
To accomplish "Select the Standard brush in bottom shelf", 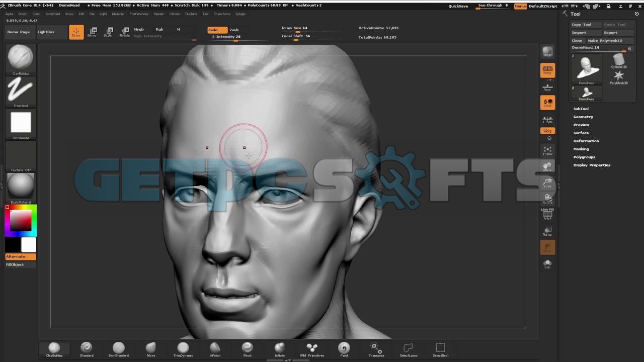I will pyautogui.click(x=87, y=349).
